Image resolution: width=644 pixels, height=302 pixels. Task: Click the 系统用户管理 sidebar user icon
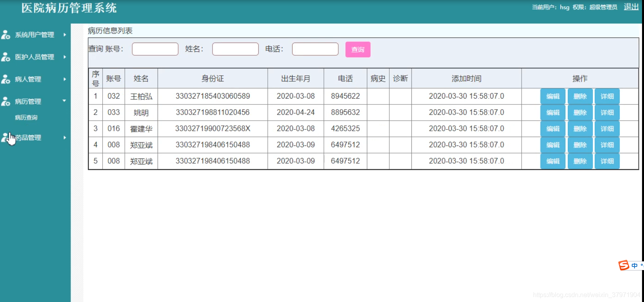tap(6, 35)
